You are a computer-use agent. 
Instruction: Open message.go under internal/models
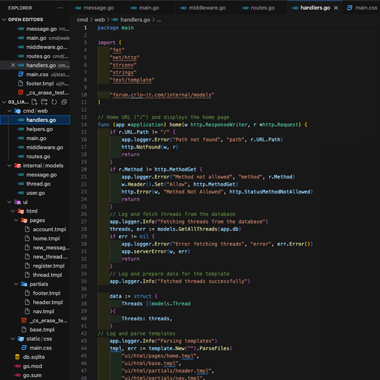pyautogui.click(x=35, y=175)
